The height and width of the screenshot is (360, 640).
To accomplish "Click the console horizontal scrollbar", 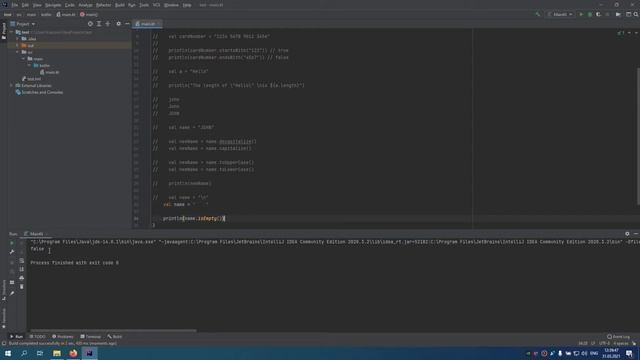I will tap(113, 331).
